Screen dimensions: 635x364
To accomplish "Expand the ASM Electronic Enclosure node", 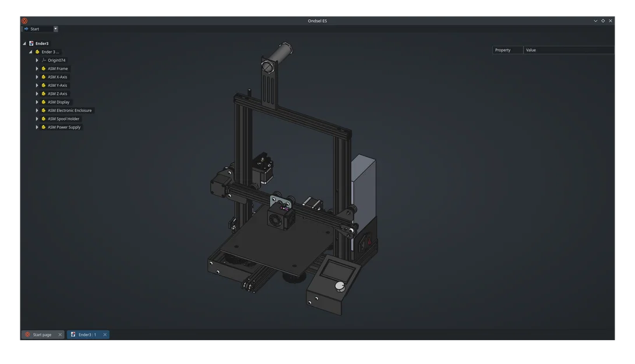I will point(37,110).
